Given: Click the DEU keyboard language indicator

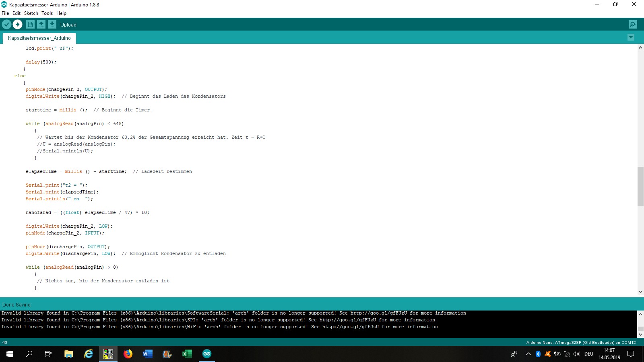Looking at the screenshot, I should pos(589,354).
